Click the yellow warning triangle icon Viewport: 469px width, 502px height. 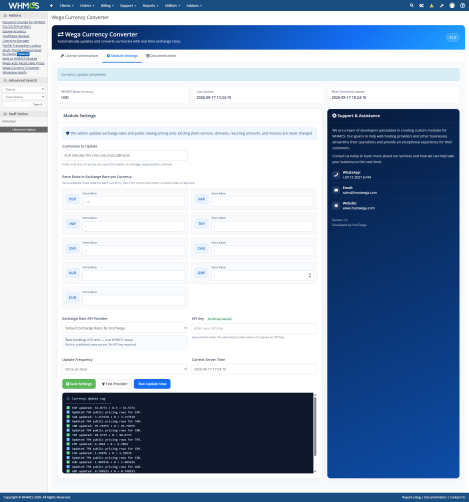tap(432, 6)
